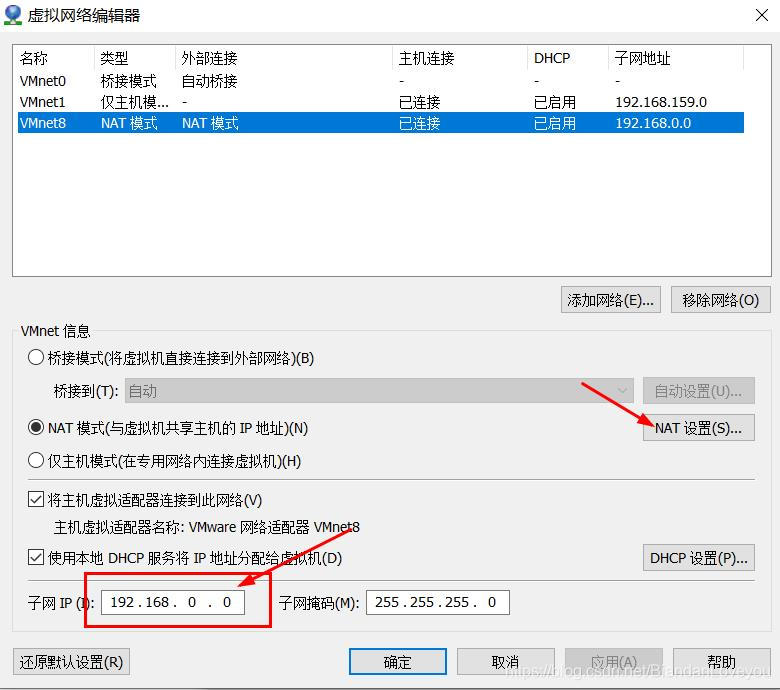The image size is (780, 690).
Task: Confirm with the 确定 button
Action: click(397, 662)
